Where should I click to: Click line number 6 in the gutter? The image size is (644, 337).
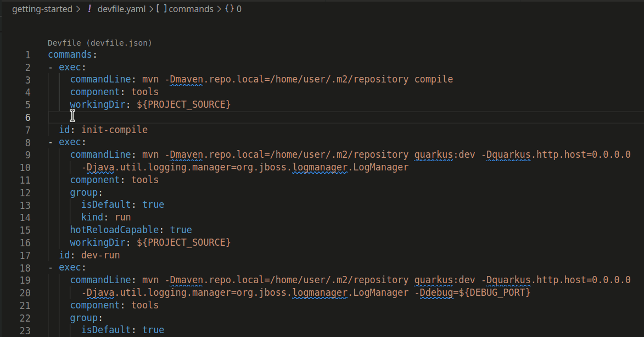click(x=27, y=117)
